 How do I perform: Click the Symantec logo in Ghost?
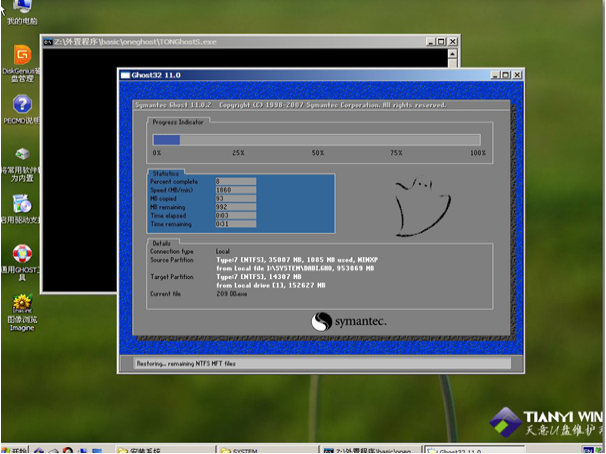click(x=347, y=321)
